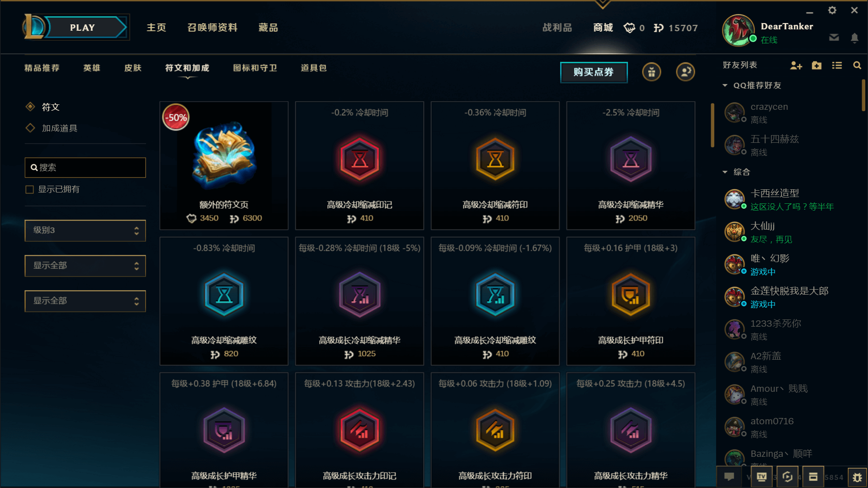Click the new friend folder icon
868x488 pixels.
[x=816, y=66]
